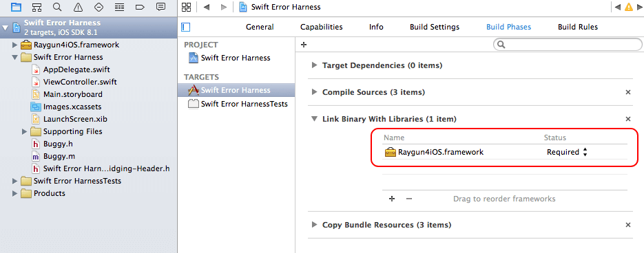Screen dimensions: 644x253
Task: Switch to the Build Rules tab
Action: point(578,27)
